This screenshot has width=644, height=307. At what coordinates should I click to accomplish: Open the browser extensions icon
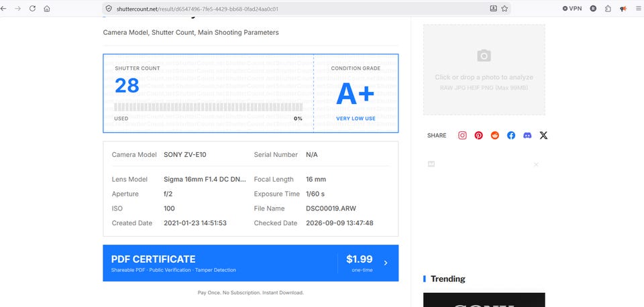pos(608,8)
